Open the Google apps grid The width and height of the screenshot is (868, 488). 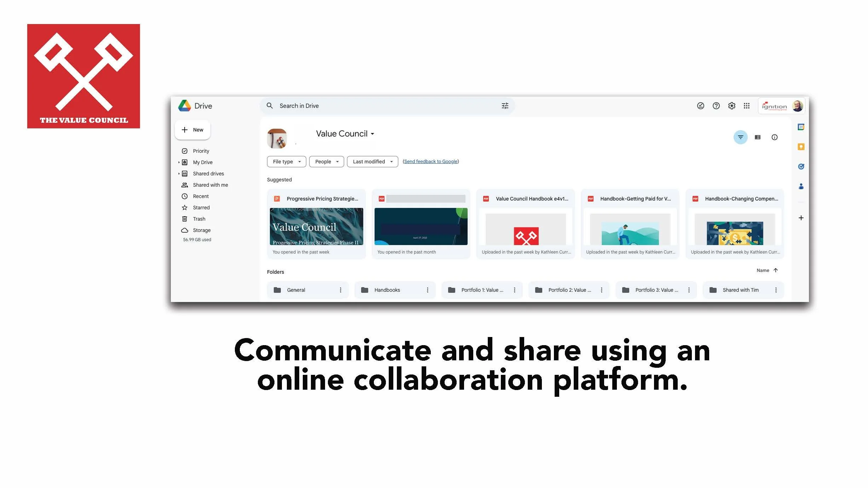click(747, 106)
